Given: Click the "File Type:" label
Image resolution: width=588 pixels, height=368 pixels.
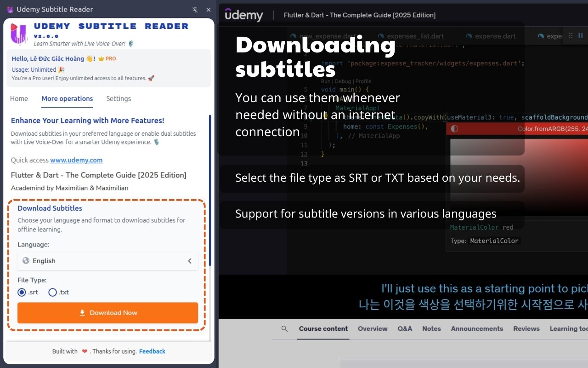Looking at the screenshot, I should 32,280.
